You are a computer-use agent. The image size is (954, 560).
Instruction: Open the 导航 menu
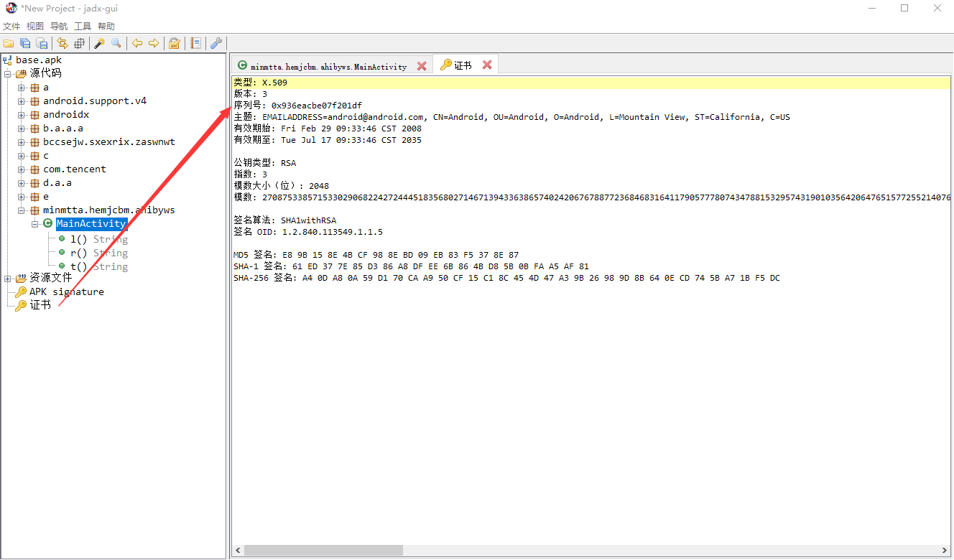(x=59, y=26)
